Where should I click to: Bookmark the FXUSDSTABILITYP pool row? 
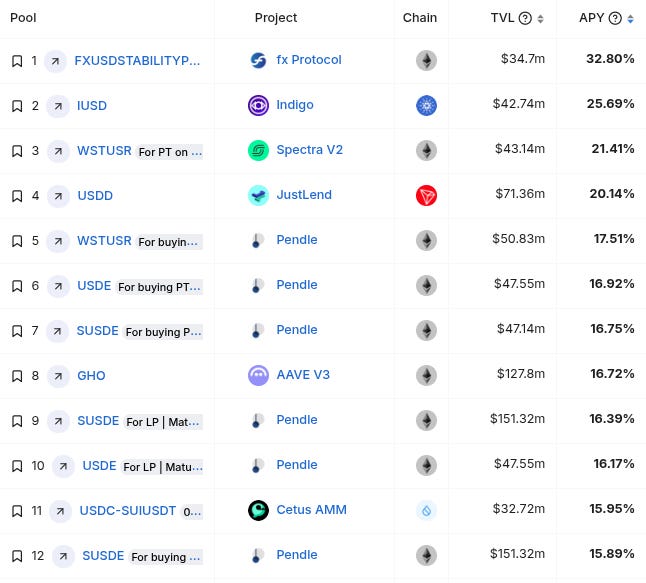pos(17,61)
